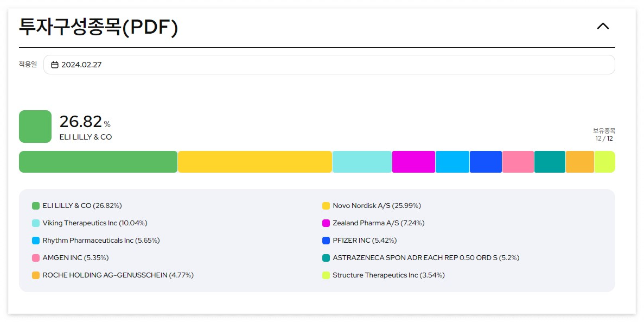The height and width of the screenshot is (322, 644).
Task: Collapse the 투자구성종목(PDF) section with chevron
Action: 603,26
